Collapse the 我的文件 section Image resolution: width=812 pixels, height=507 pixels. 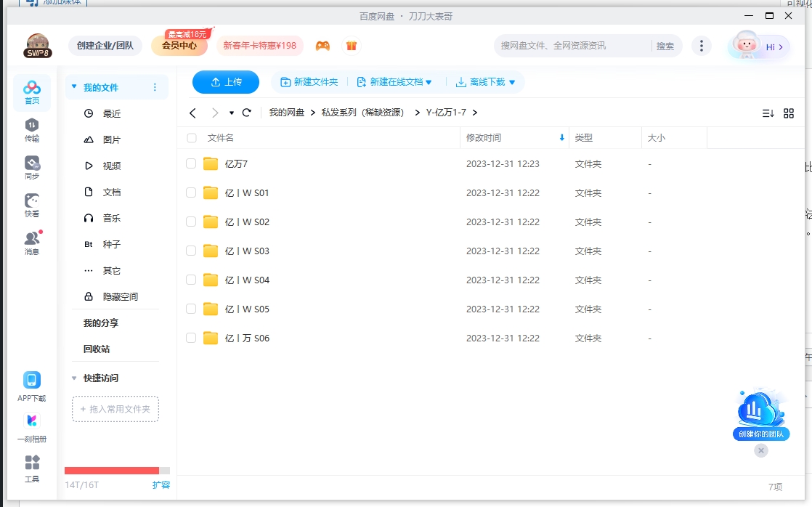[75, 86]
